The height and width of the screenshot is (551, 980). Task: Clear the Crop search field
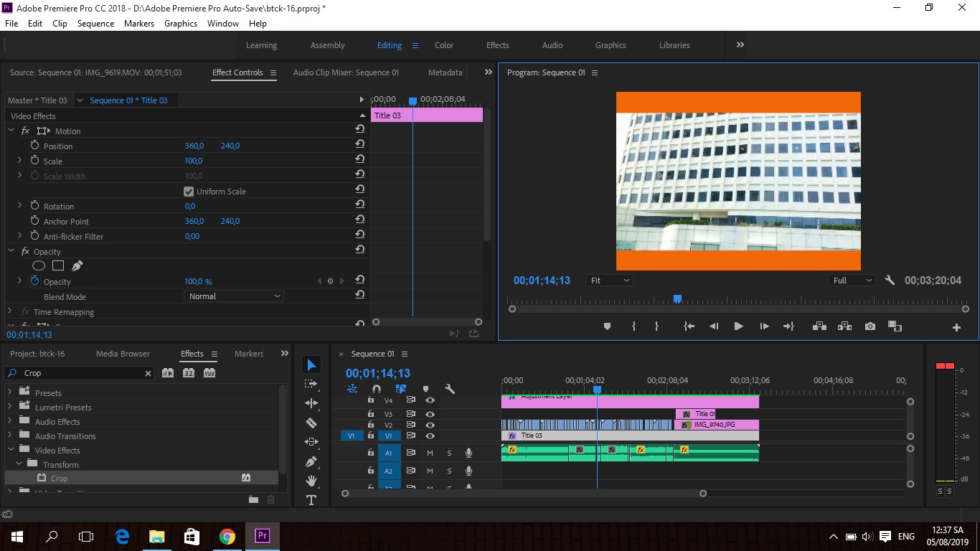149,373
